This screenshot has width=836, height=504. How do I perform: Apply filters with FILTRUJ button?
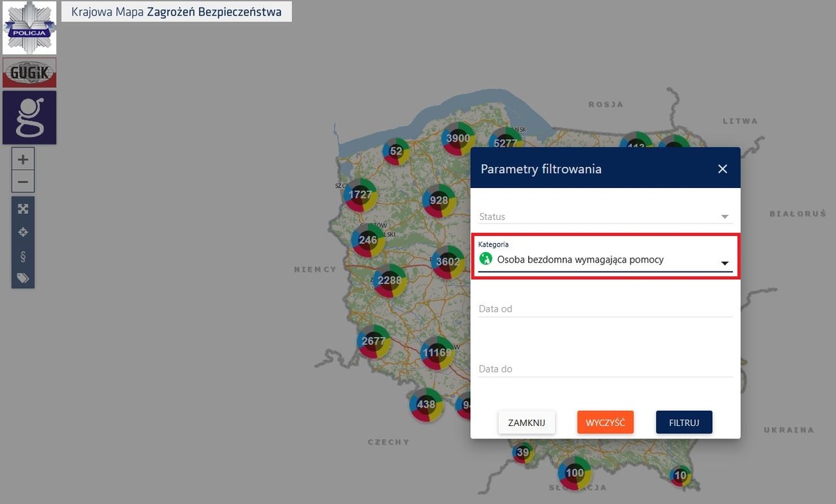(x=683, y=422)
